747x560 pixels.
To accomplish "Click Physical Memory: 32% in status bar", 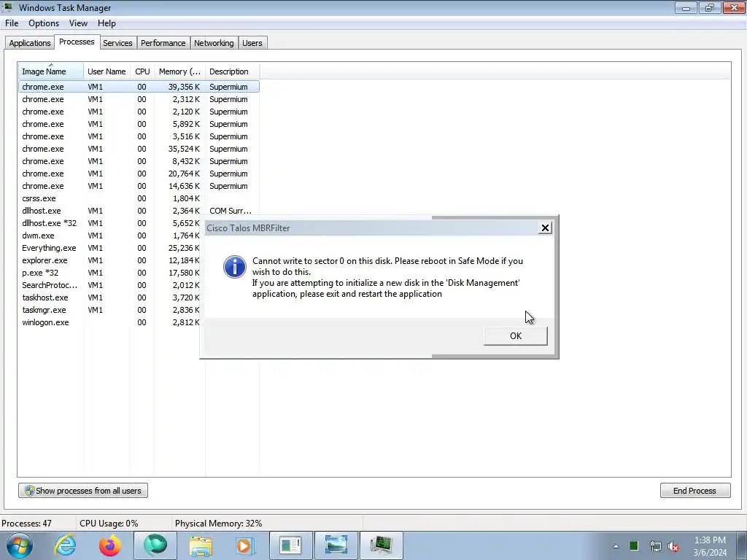I will [218, 524].
